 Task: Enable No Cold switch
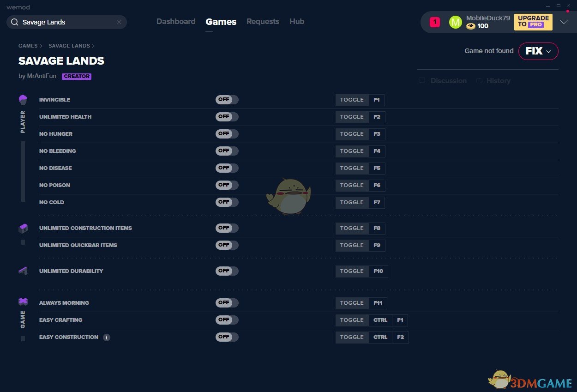click(x=227, y=202)
